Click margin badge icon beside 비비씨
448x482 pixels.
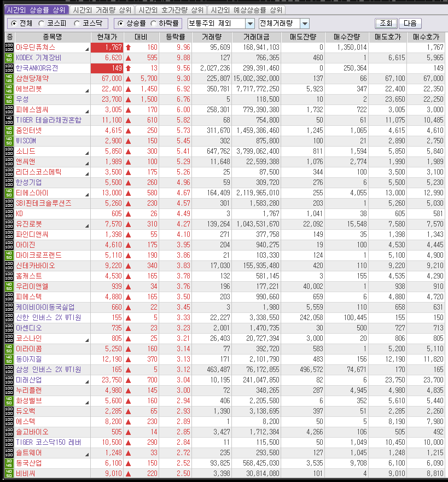[9, 473]
